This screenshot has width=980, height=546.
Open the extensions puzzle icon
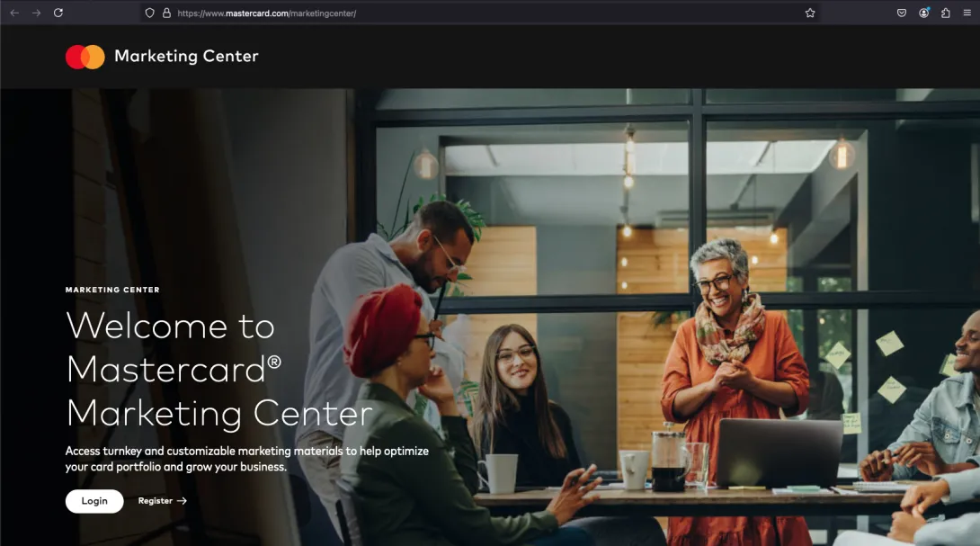coord(946,13)
